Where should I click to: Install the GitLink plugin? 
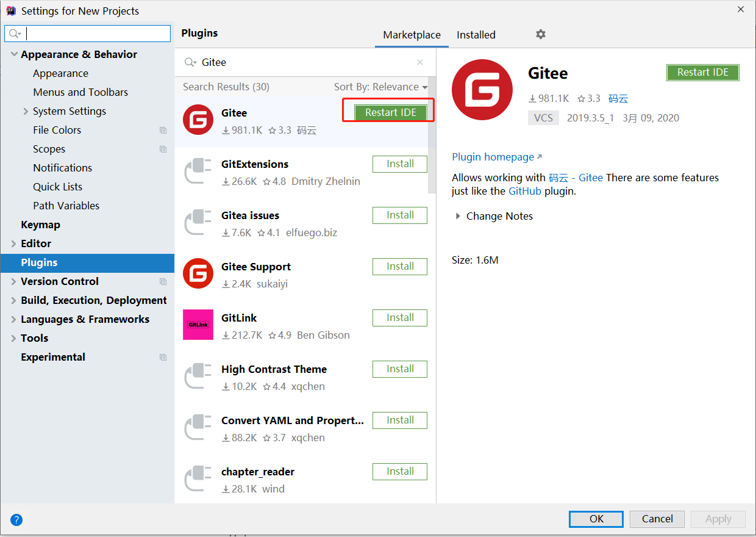(x=400, y=317)
